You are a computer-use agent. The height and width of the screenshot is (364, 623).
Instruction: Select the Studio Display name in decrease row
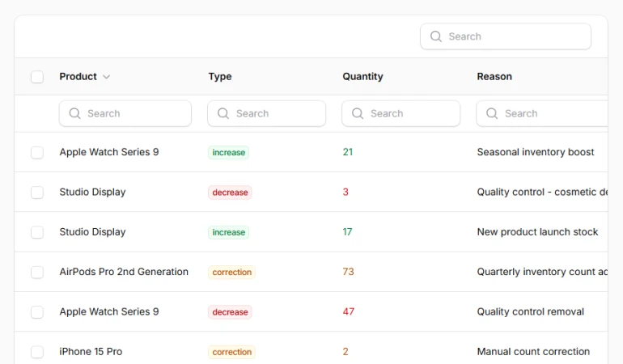click(92, 193)
